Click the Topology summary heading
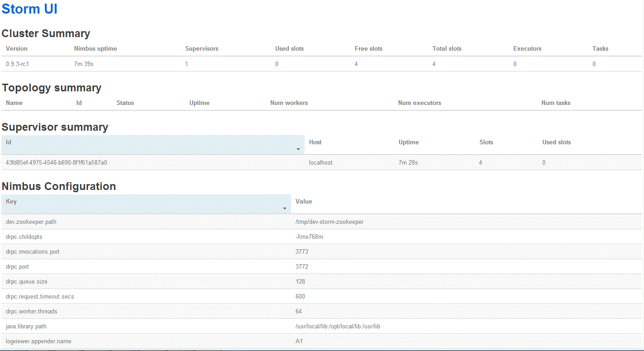The height and width of the screenshot is (351, 644). (52, 88)
